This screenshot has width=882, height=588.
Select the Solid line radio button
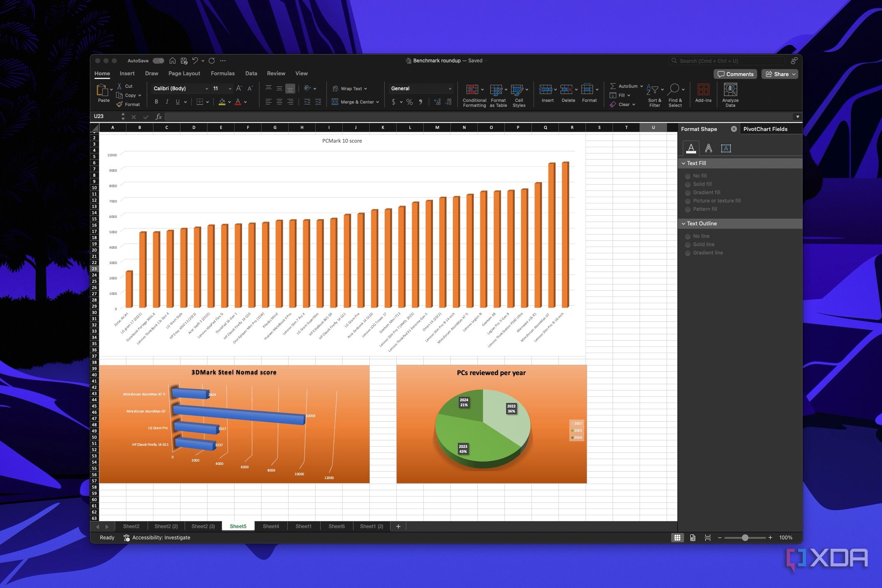(688, 245)
